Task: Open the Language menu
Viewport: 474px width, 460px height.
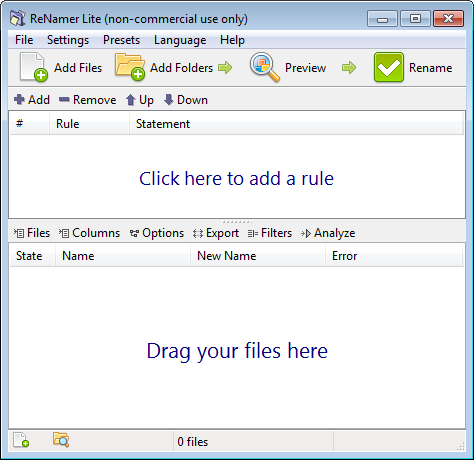Action: tap(180, 40)
